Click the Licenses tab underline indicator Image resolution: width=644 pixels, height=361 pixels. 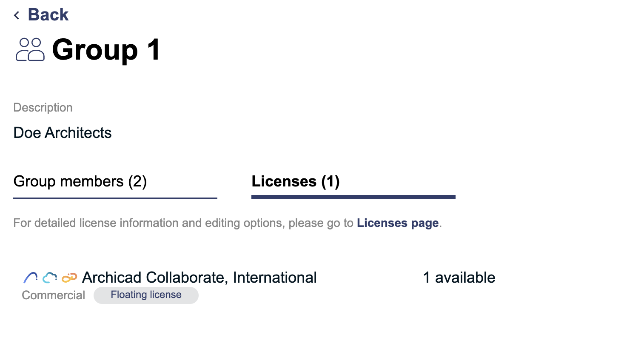(x=353, y=197)
